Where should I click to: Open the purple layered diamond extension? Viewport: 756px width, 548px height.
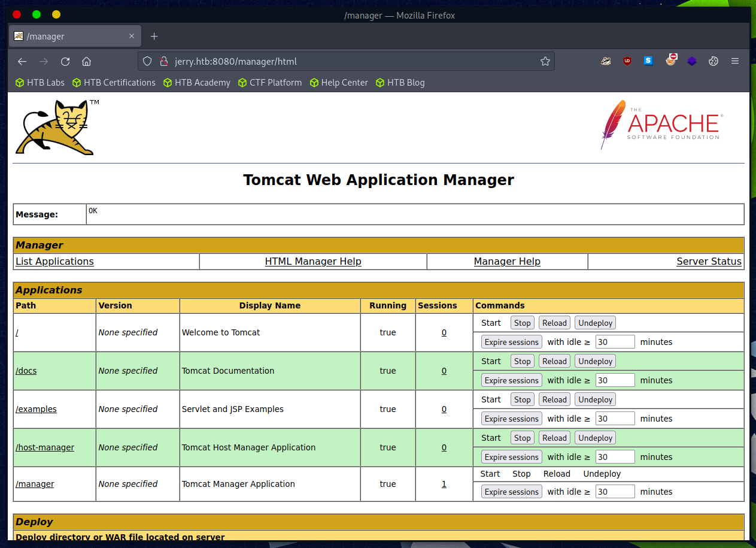coord(692,60)
